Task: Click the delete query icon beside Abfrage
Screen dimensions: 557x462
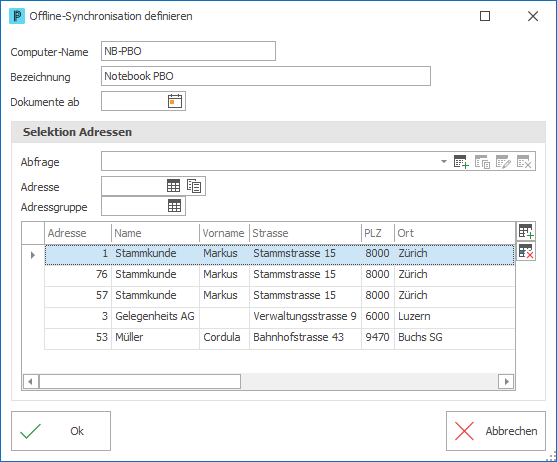Action: pyautogui.click(x=524, y=162)
